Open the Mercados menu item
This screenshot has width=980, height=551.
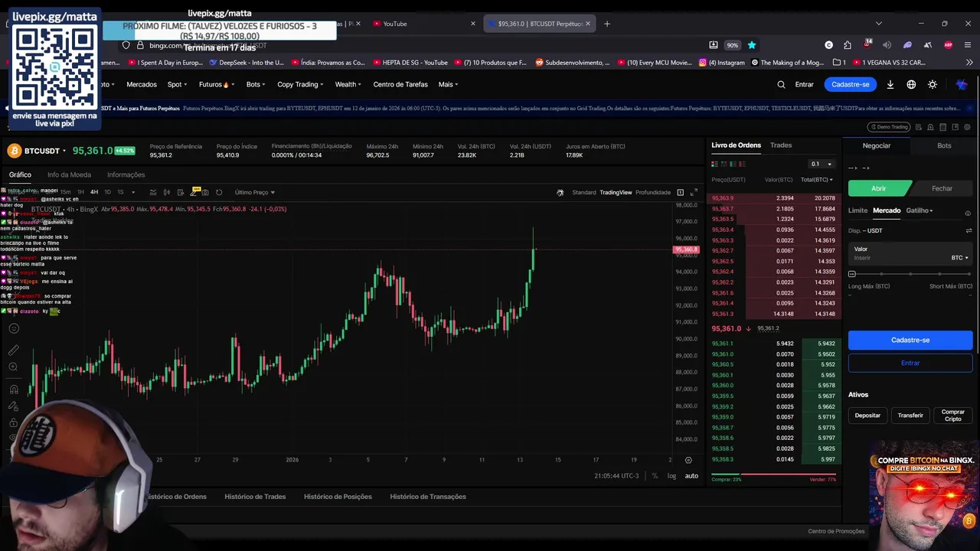[x=142, y=84]
